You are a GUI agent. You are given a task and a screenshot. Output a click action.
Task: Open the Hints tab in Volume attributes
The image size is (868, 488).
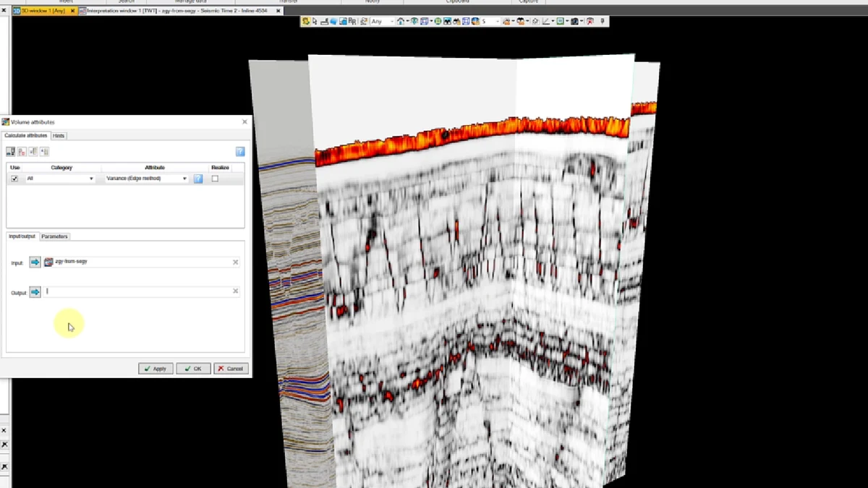click(59, 136)
